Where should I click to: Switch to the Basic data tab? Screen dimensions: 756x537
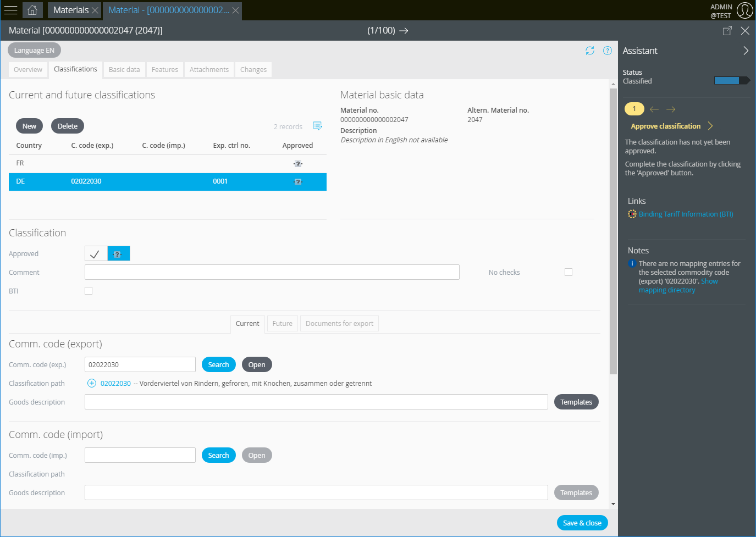click(x=124, y=70)
